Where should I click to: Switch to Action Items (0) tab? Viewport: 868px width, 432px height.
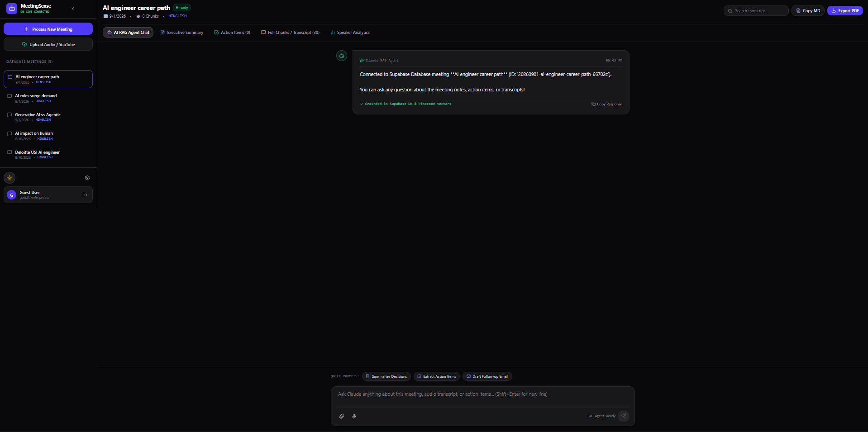pos(232,33)
